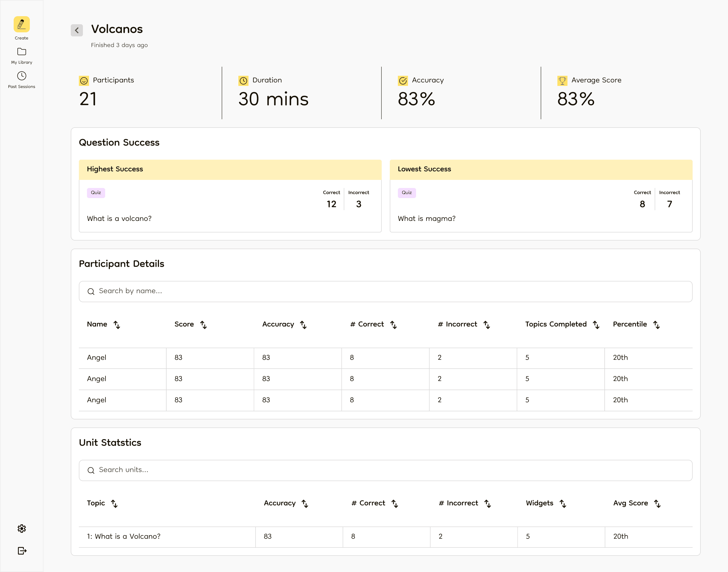The image size is (728, 572).
Task: Open the Create pencil icon
Action: 22,25
